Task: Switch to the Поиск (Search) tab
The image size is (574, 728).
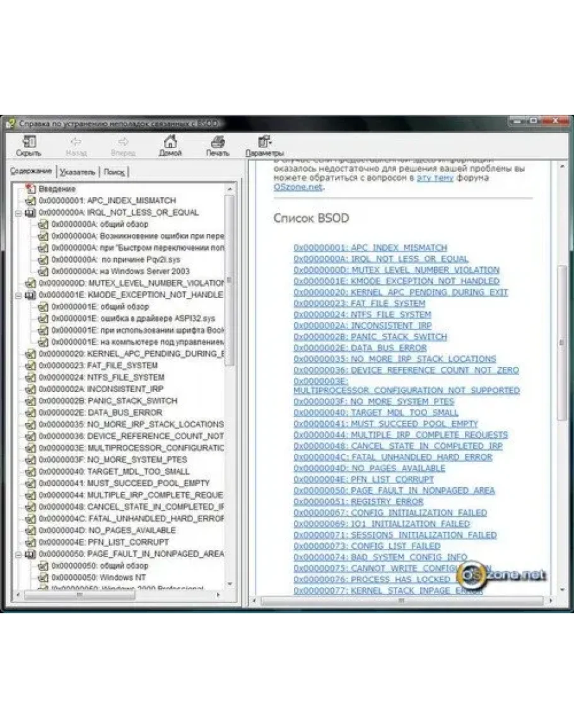Action: [x=114, y=172]
